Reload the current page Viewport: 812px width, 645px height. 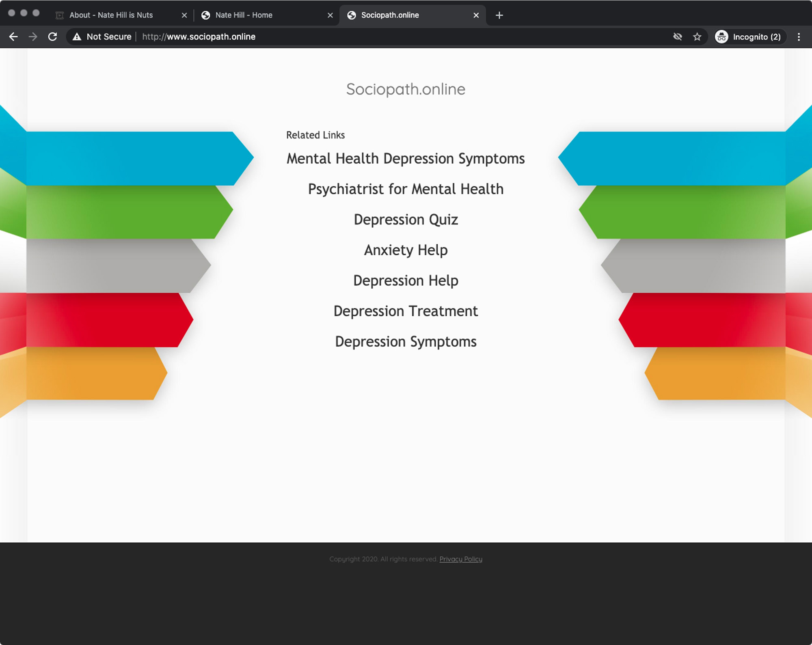(52, 37)
